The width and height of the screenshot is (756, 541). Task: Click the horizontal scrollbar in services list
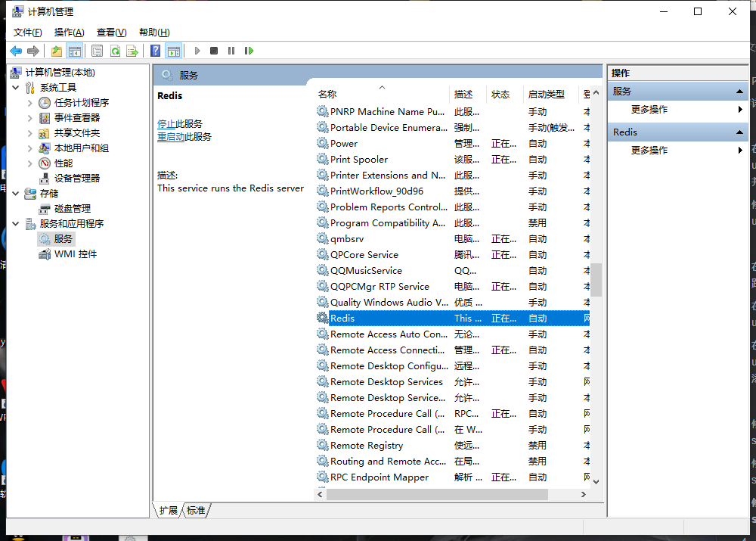437,494
